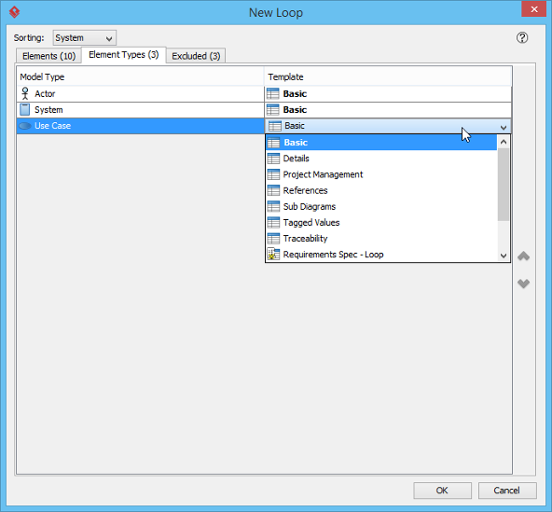The width and height of the screenshot is (552, 512).
Task: Choose Traceability template option
Action: coord(381,238)
